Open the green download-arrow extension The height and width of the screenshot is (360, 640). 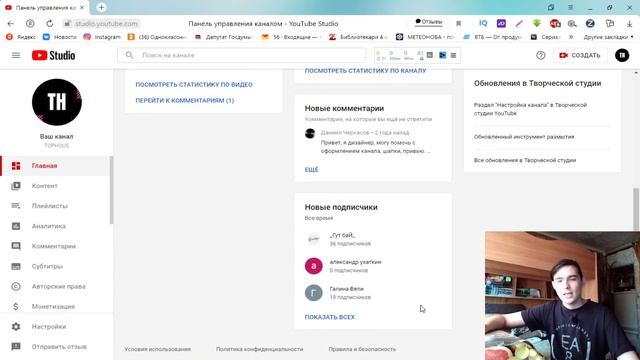tap(537, 23)
